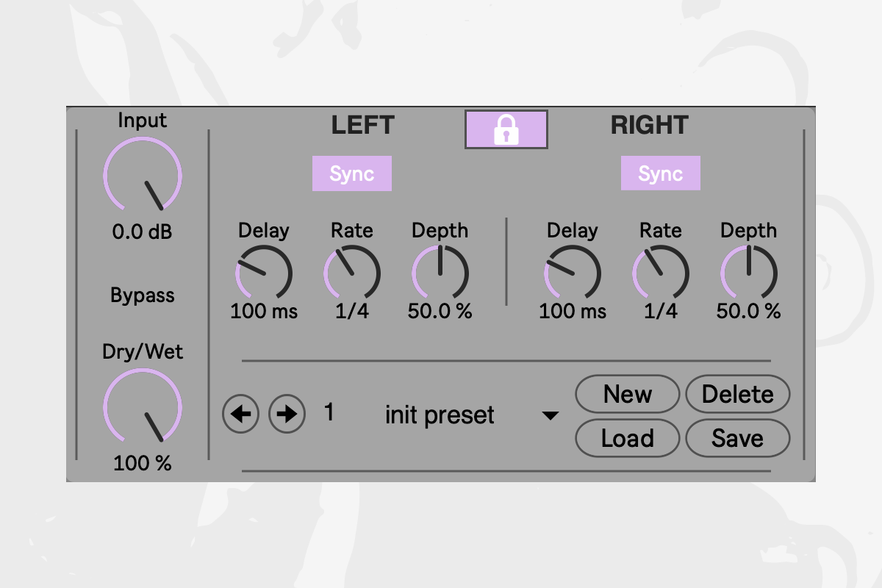Image resolution: width=882 pixels, height=588 pixels.
Task: Go to next preset with right arrow
Action: coord(287,415)
